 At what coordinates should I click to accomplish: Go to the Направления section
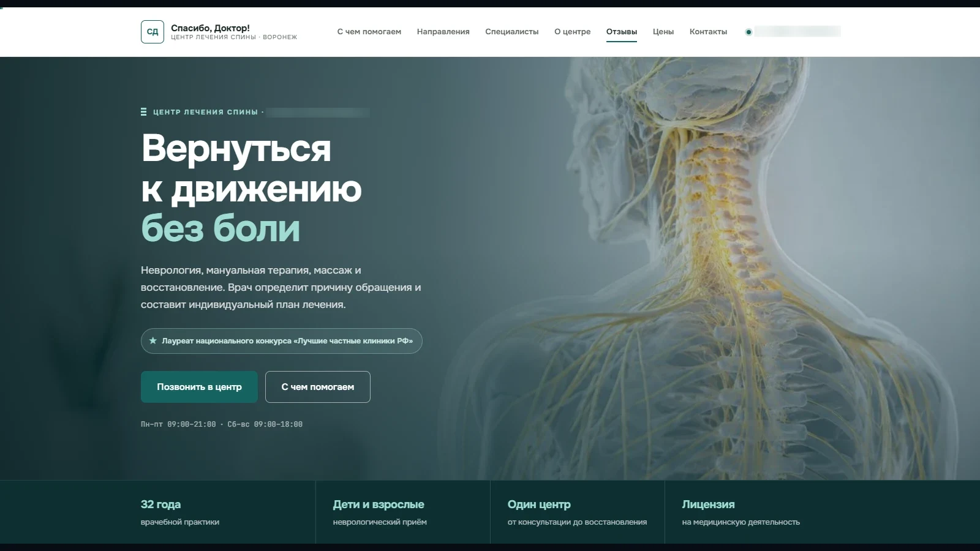pyautogui.click(x=443, y=32)
